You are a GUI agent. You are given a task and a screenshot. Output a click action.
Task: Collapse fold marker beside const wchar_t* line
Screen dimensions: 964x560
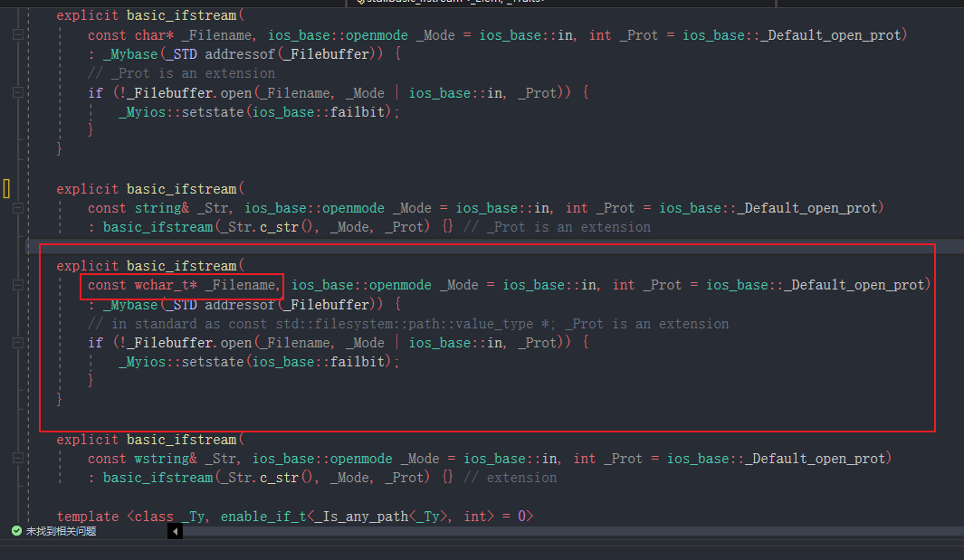pos(18,285)
